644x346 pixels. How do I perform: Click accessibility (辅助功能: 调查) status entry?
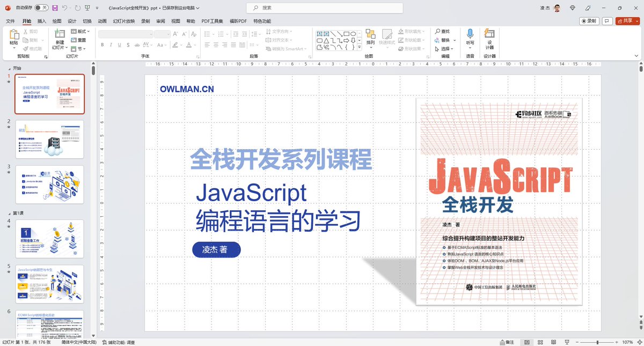[118, 342]
